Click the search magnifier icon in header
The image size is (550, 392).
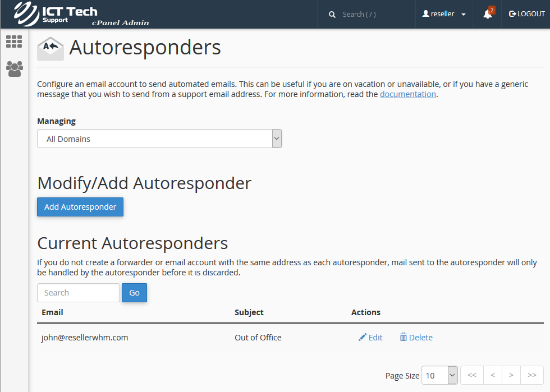[x=332, y=15]
